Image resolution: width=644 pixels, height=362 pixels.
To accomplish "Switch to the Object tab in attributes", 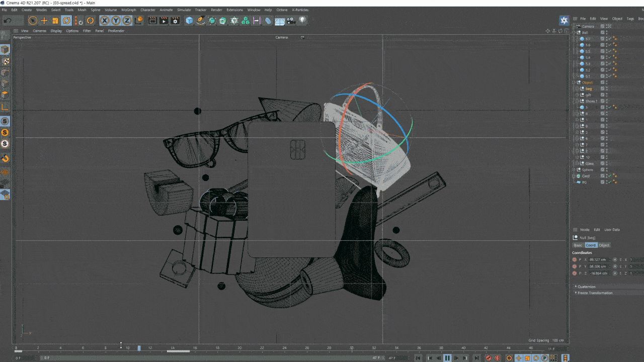I will click(x=604, y=245).
